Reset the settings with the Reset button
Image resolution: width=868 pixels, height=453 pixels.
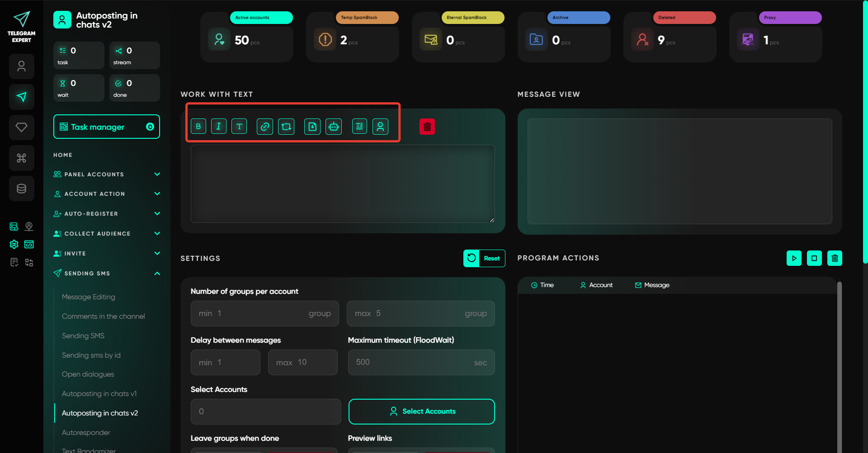pyautogui.click(x=484, y=259)
